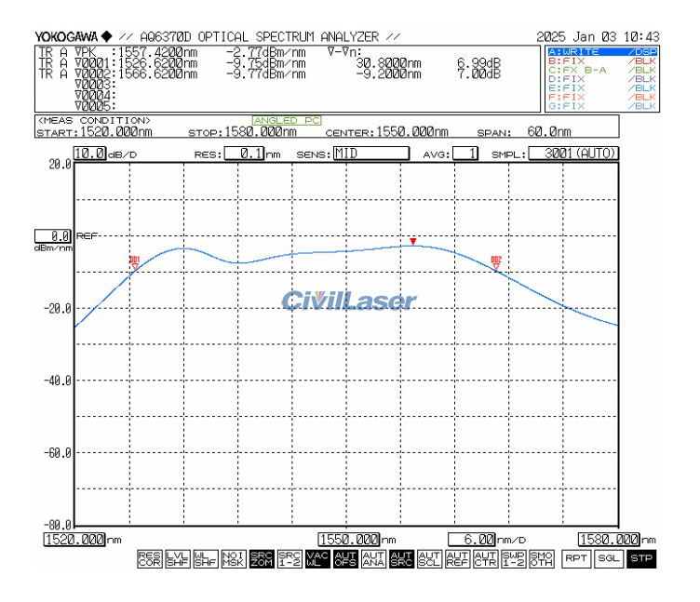
Task: Click marker 002 on the trace
Action: [496, 263]
